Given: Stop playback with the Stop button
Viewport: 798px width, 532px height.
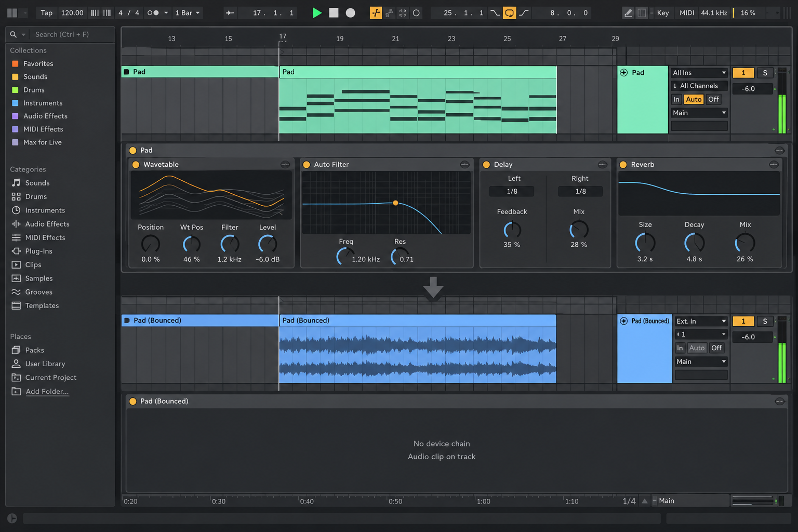Looking at the screenshot, I should 334,13.
